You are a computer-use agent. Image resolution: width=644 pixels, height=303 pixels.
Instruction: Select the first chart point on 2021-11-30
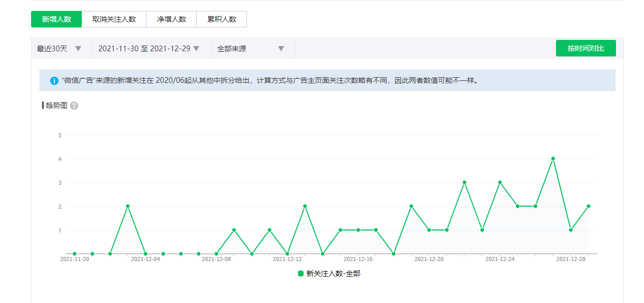(x=75, y=254)
